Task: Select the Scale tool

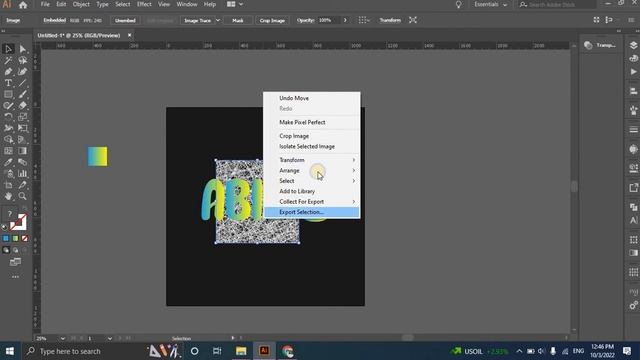Action: coord(23,117)
